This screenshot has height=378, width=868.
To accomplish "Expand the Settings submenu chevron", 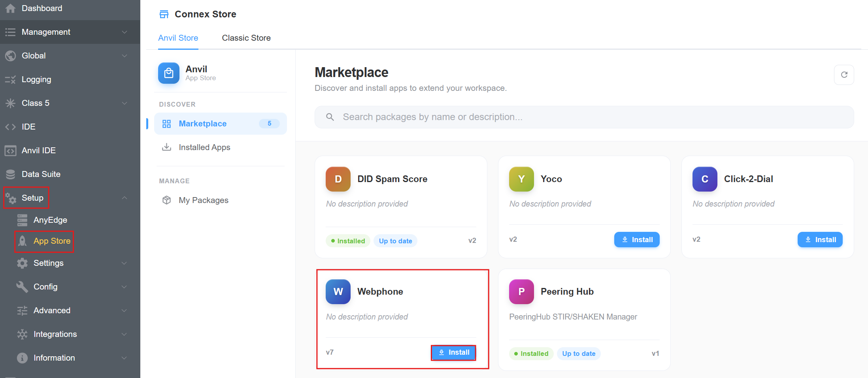I will tap(125, 263).
